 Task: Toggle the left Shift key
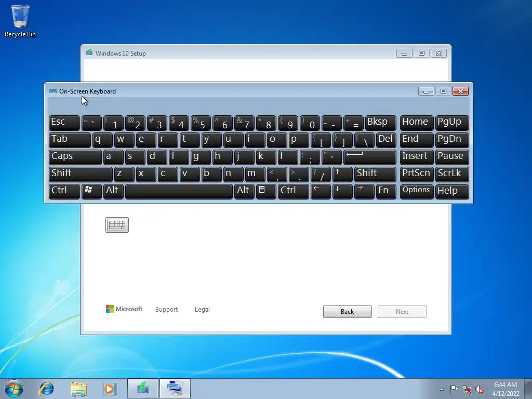pos(81,175)
